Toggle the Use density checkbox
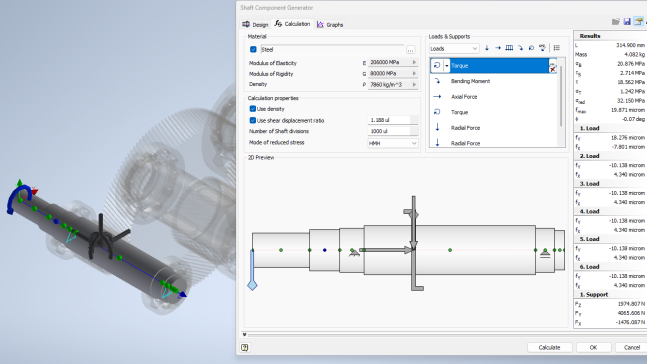The height and width of the screenshot is (364, 647). pyautogui.click(x=253, y=109)
